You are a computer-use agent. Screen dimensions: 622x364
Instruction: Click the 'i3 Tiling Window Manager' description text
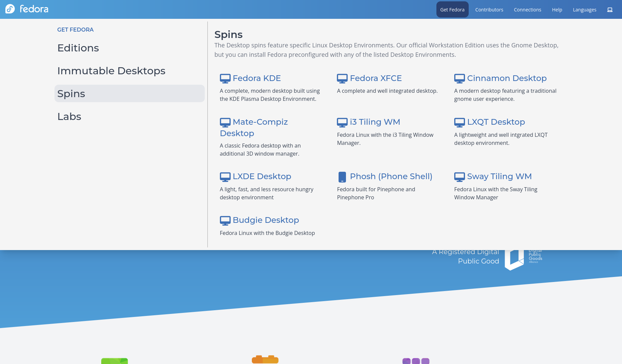coord(385,139)
